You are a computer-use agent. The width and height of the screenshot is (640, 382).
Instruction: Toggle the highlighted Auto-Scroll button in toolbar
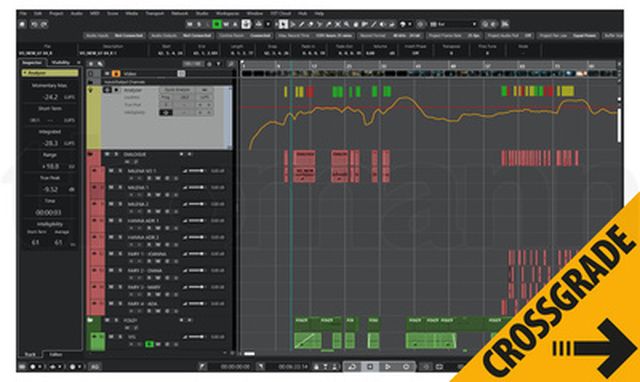click(246, 24)
